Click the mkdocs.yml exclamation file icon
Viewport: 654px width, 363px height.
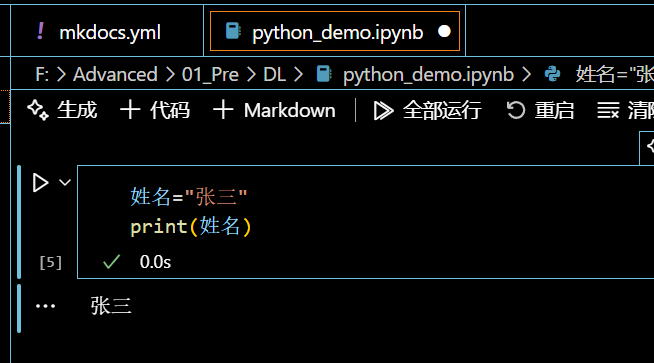(40, 31)
